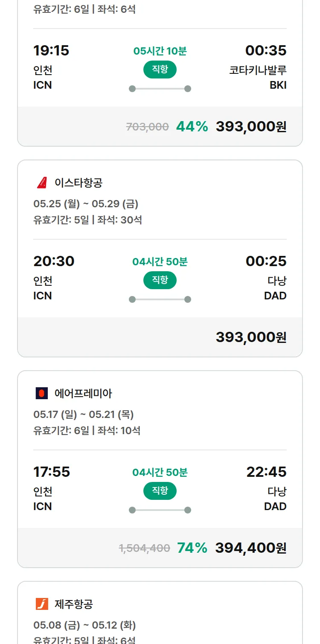Tap the 직항 badge on the 에어프레미아 card

pyautogui.click(x=160, y=491)
